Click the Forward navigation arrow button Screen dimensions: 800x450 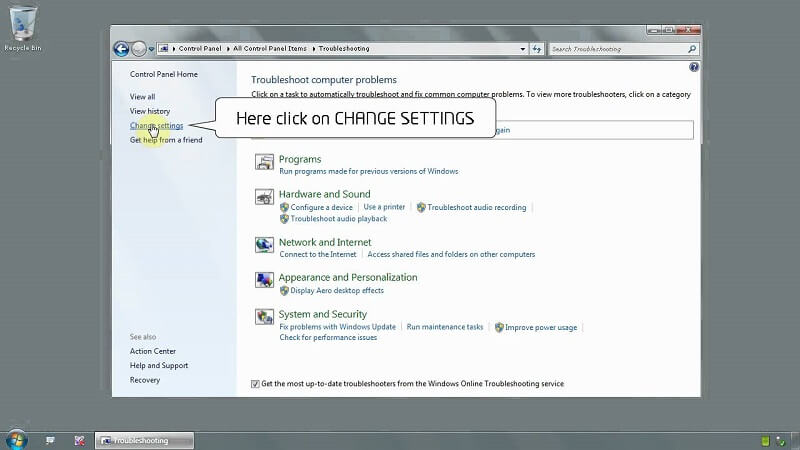coord(138,49)
